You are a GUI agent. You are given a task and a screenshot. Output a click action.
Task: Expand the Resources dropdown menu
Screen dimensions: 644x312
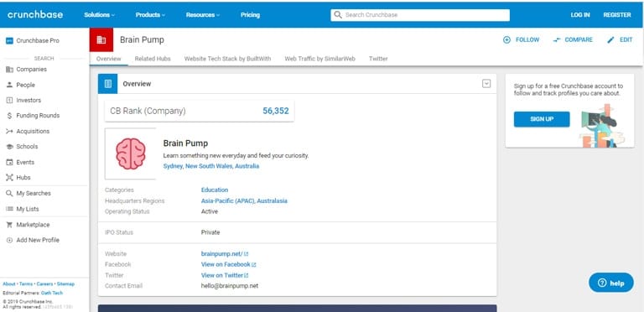coord(203,15)
